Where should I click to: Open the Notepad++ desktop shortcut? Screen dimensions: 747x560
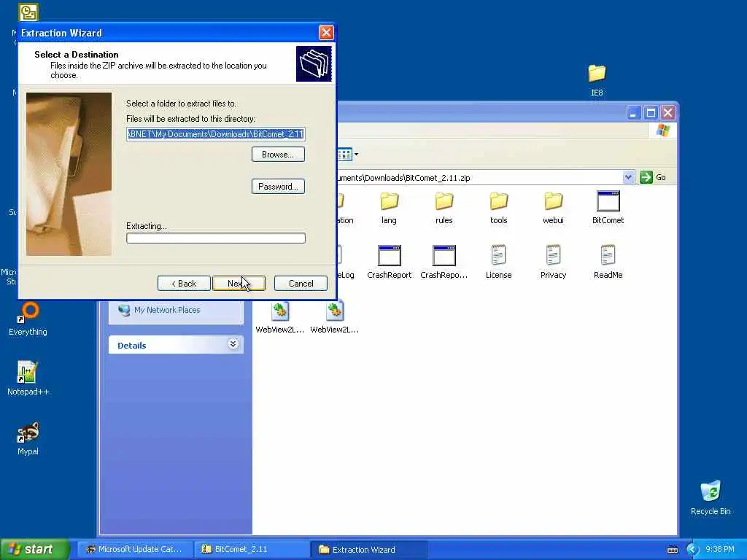click(28, 378)
